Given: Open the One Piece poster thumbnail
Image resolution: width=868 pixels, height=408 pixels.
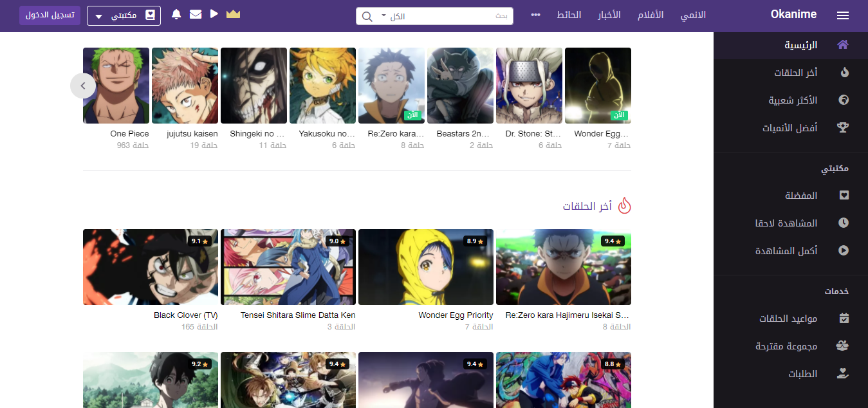Looking at the screenshot, I should tap(116, 86).
